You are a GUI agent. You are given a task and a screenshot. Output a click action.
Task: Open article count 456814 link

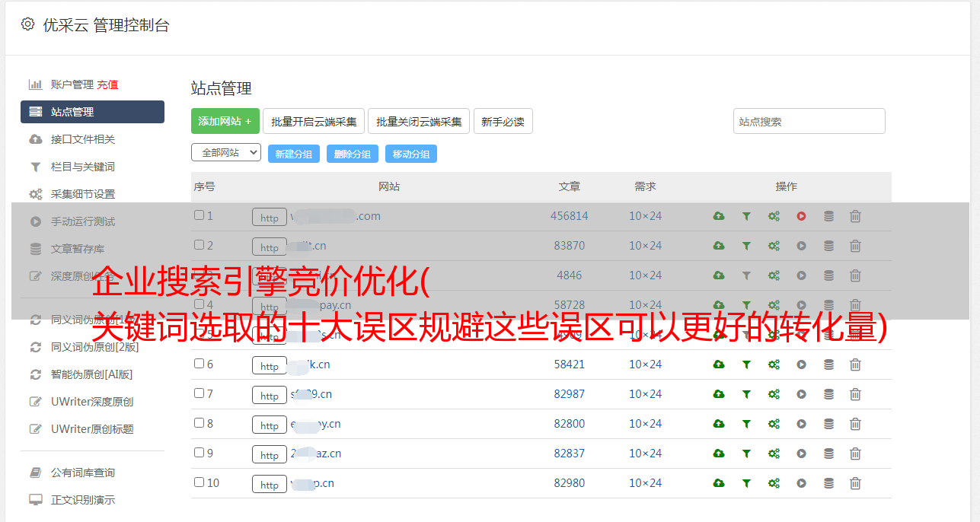click(570, 216)
